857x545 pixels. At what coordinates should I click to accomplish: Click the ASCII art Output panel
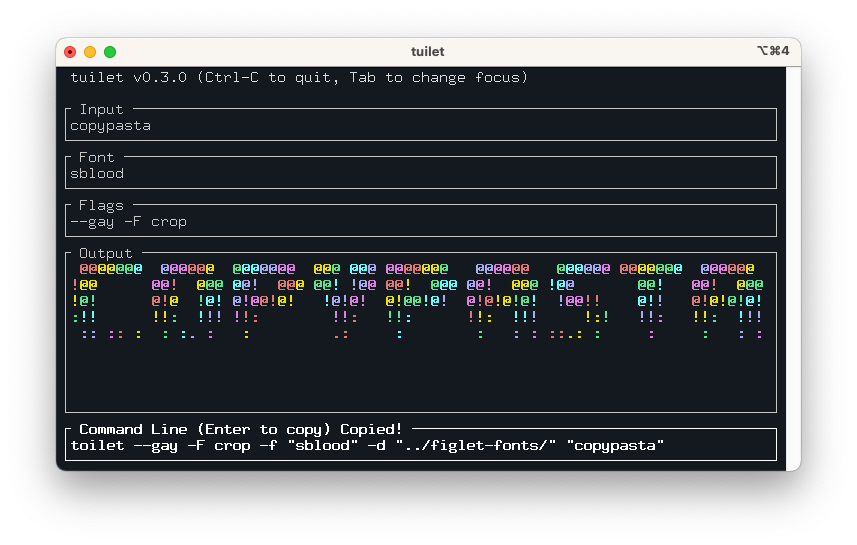(420, 332)
